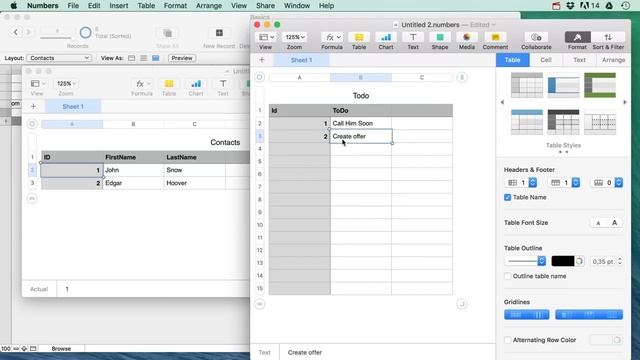Select the Sheet 1 tab in Untitled 2
The width and height of the screenshot is (640, 360).
pyautogui.click(x=301, y=60)
